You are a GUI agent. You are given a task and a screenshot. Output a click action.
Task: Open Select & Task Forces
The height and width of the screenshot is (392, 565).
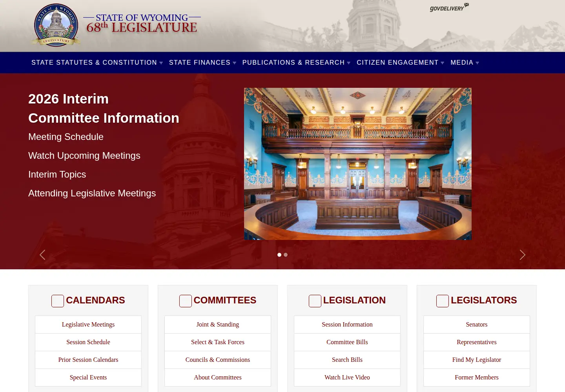pos(218,342)
